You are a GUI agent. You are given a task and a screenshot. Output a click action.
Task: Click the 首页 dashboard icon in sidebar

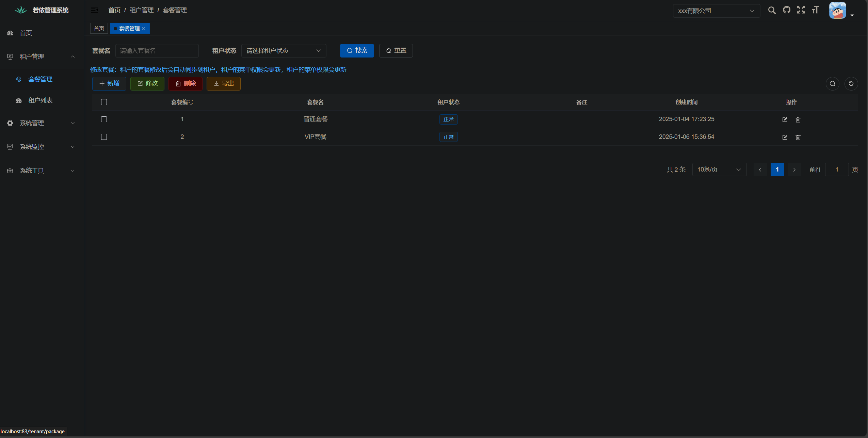pyautogui.click(x=10, y=33)
